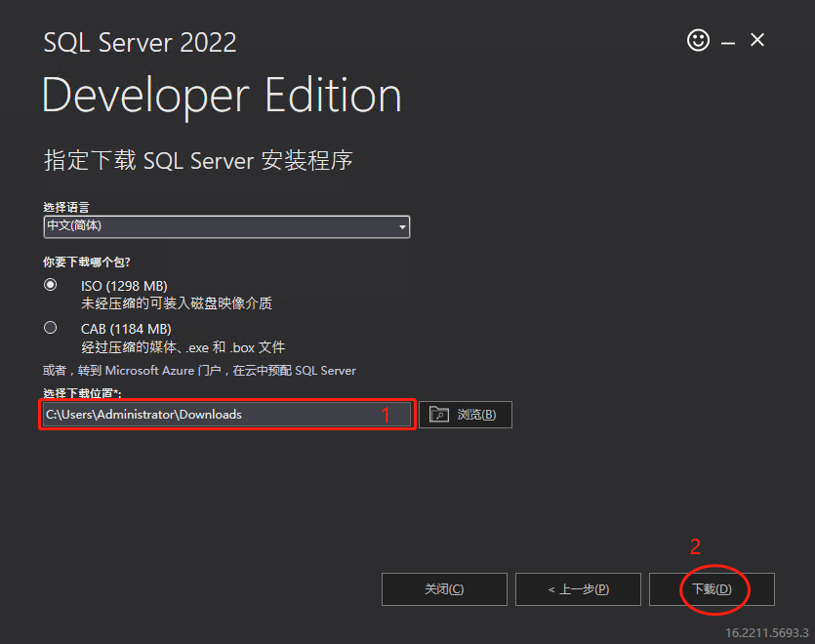Screen dimensions: 815x644
Task: Open the language dropdown showing 中文(简体)
Action: click(x=226, y=226)
